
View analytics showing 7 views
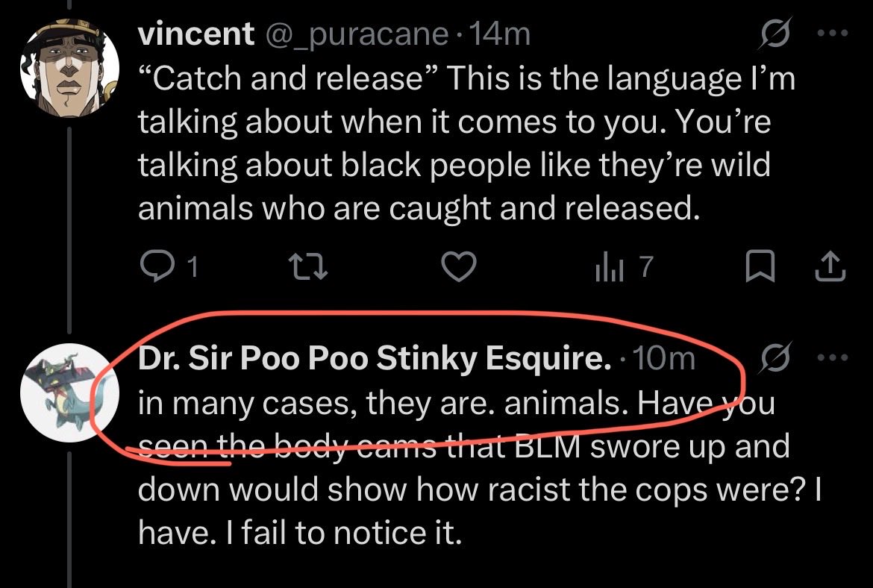(624, 266)
